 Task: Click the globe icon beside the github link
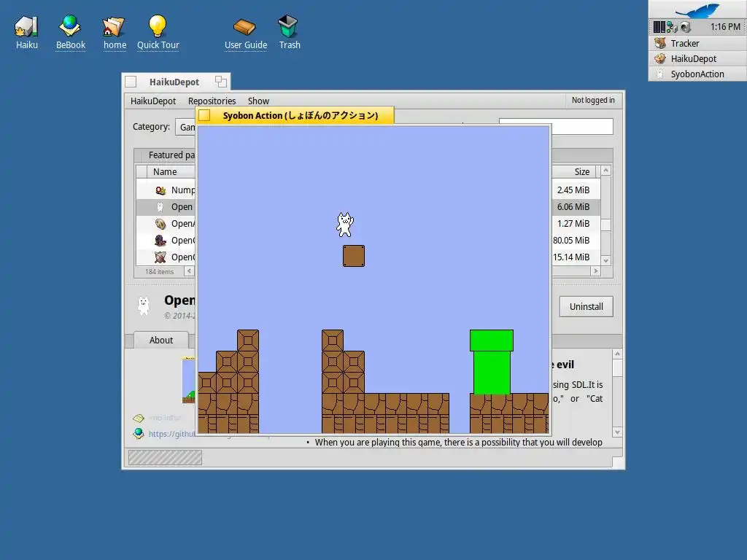138,433
